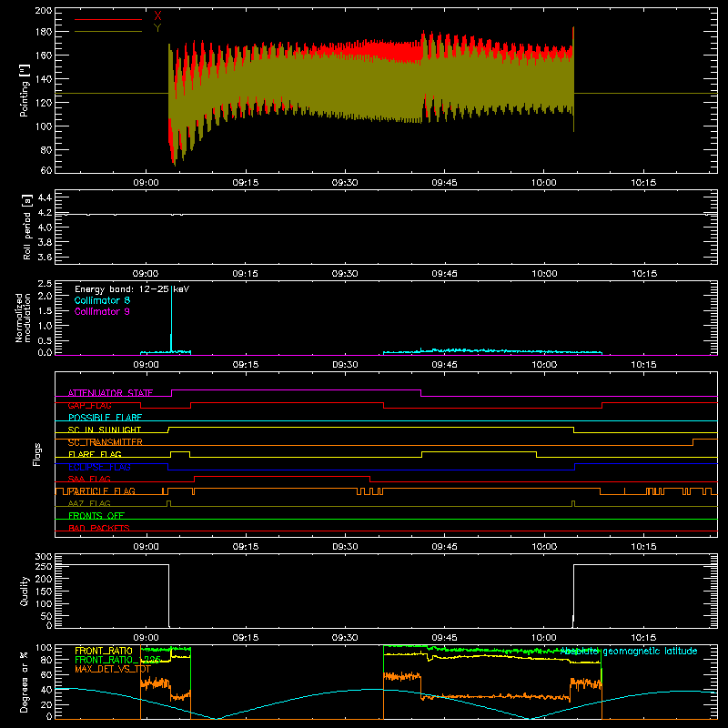Click the 3.6 tick on Roll period axis
Image resolution: width=728 pixels, height=728 pixels.
[x=45, y=257]
